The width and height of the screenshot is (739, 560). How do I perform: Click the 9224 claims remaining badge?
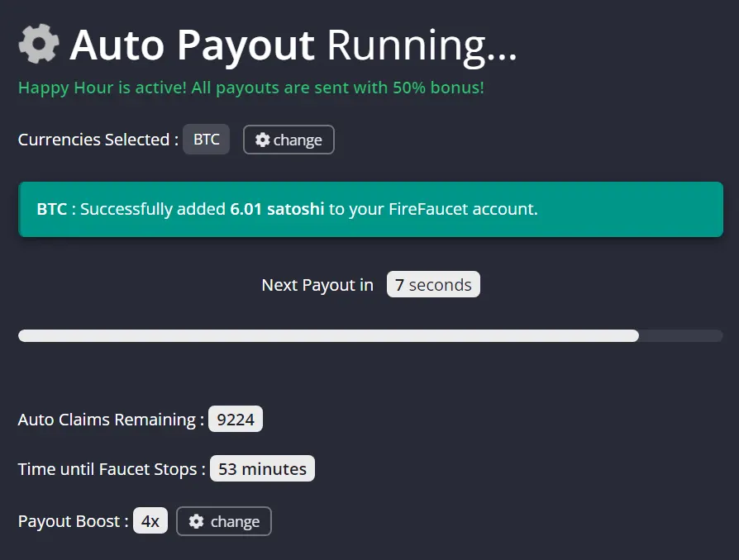[x=236, y=420]
